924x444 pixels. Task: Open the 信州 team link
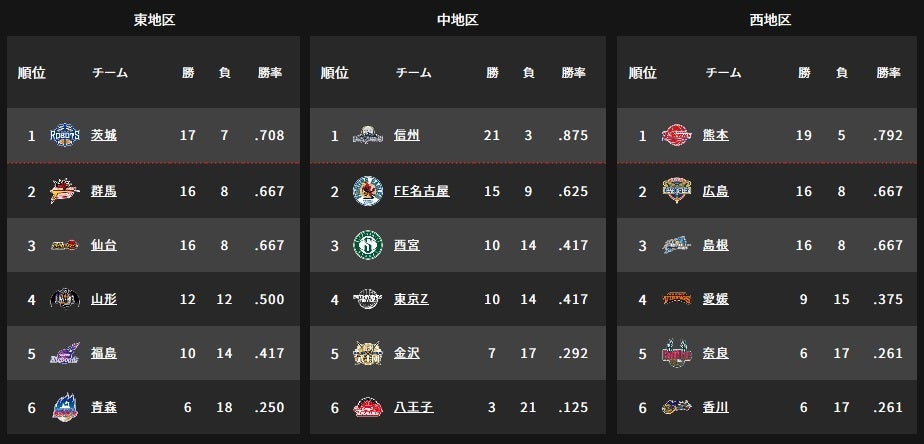click(x=407, y=135)
